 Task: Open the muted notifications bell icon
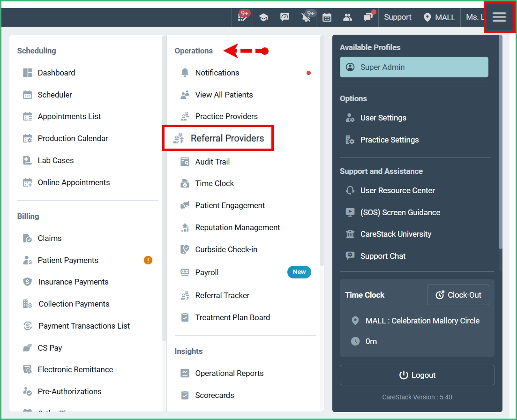coord(307,17)
